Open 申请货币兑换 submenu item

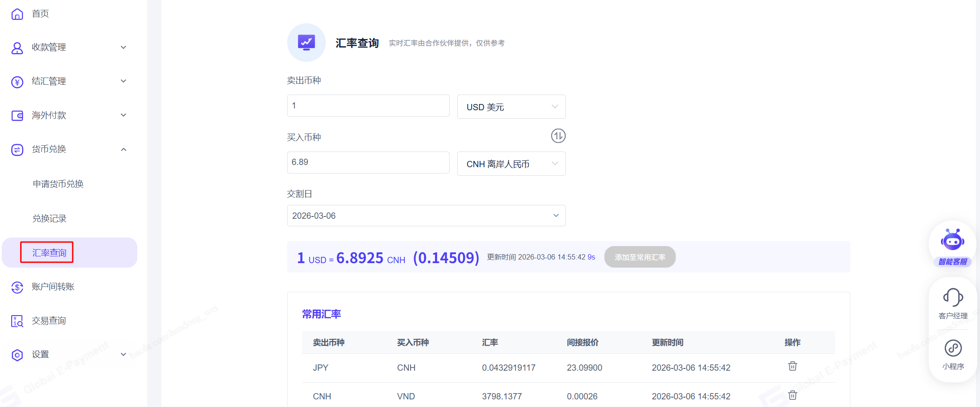point(58,184)
